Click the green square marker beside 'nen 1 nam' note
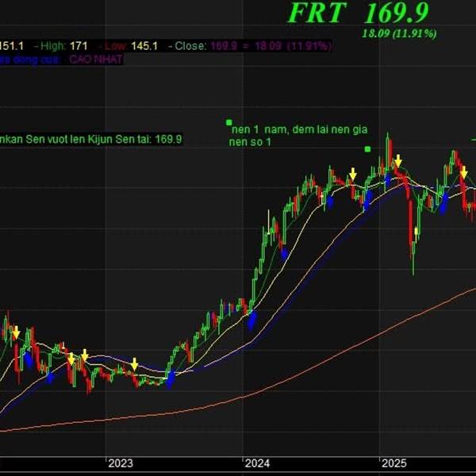Screen dimensions: 476x476 228,122
